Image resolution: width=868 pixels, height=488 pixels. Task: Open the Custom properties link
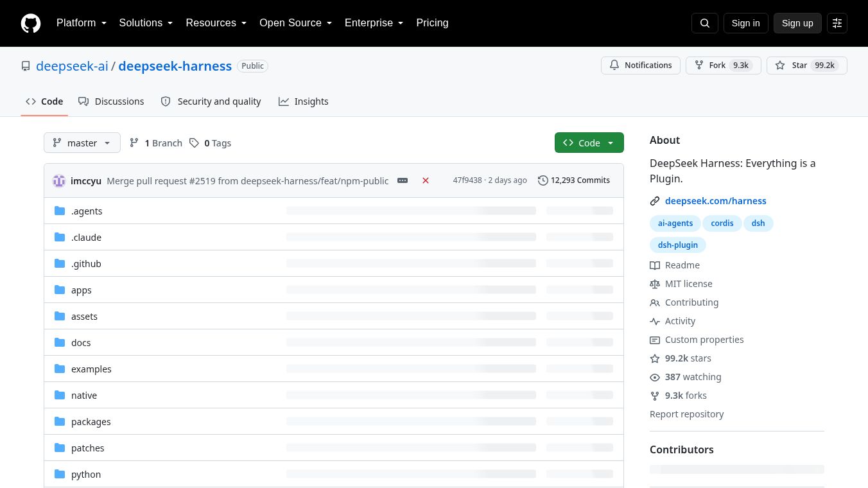[x=704, y=340]
